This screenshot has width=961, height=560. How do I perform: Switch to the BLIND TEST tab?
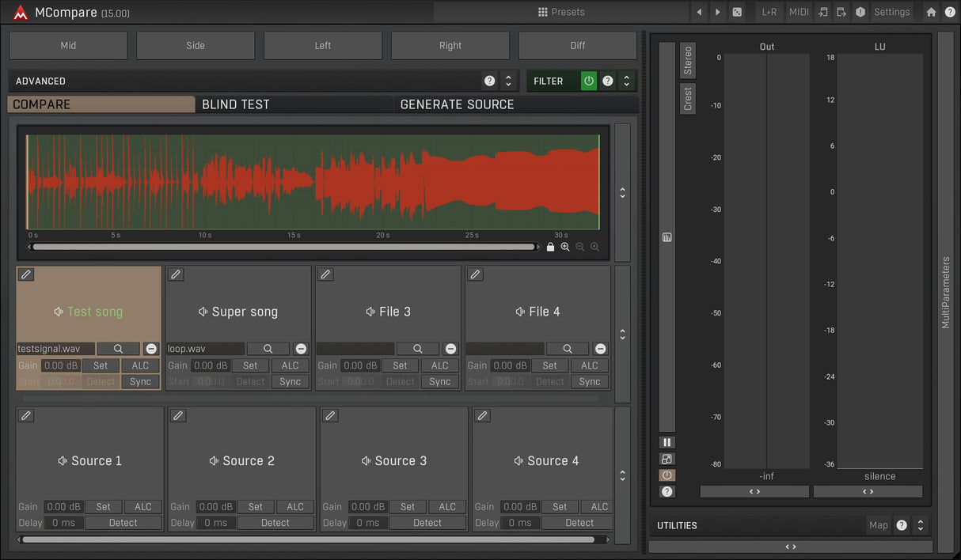pos(294,104)
